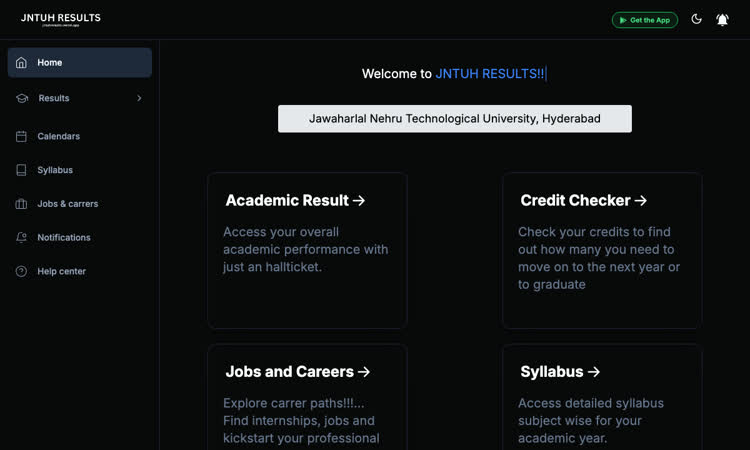The width and height of the screenshot is (750, 450).
Task: Click 'Access detailed syllabus' description text
Action: [x=591, y=421]
